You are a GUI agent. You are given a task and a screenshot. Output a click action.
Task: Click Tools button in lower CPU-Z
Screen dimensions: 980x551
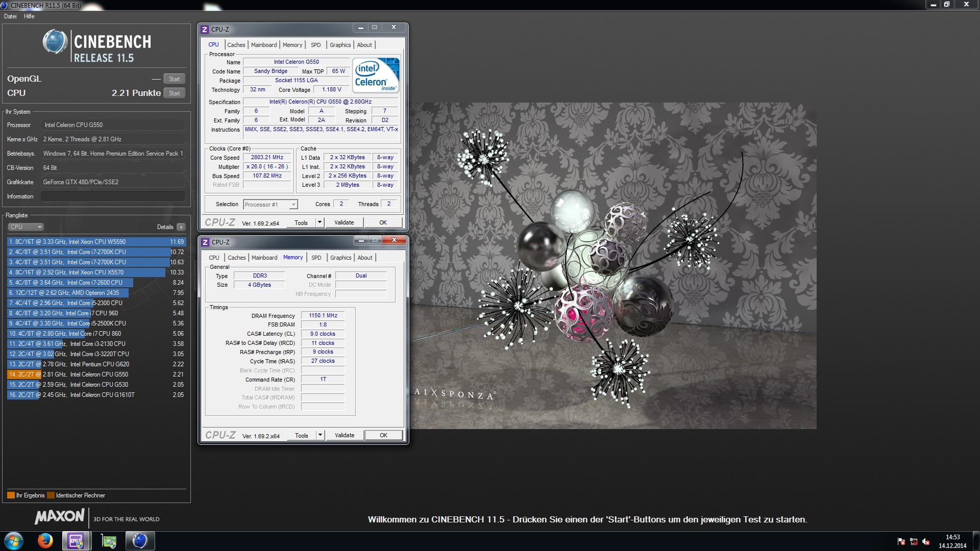[302, 435]
